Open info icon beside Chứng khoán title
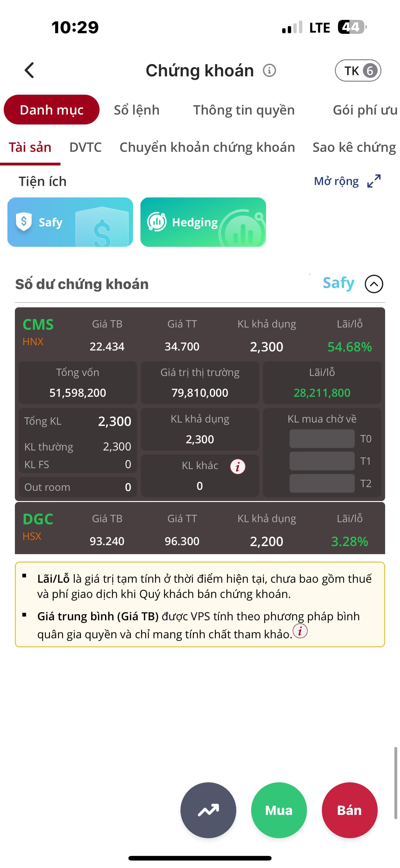Viewport: 400px width, 868px height. (x=269, y=70)
